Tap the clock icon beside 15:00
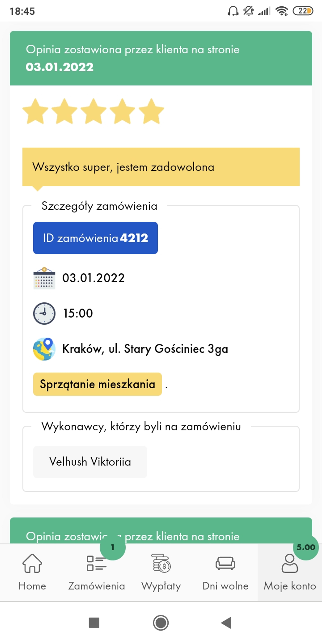This screenshot has height=644, width=322. pyautogui.click(x=44, y=314)
